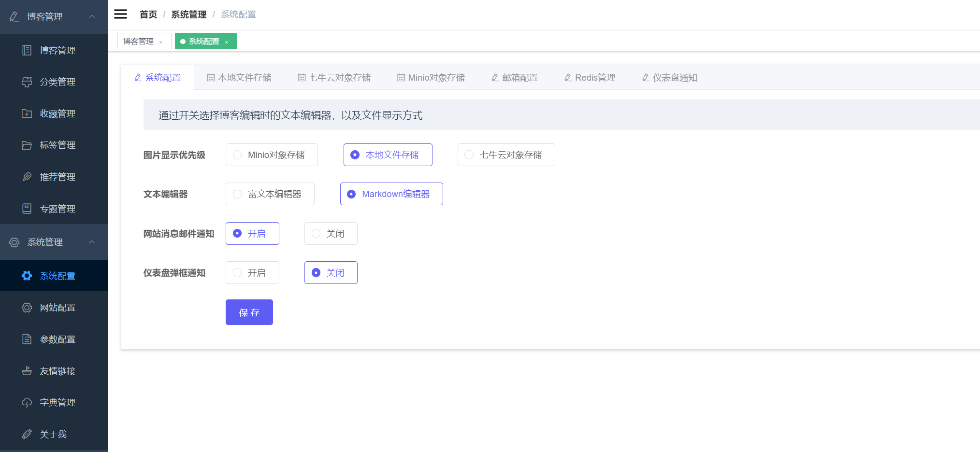
Task: Open the Redis管理 tab
Action: click(x=590, y=78)
